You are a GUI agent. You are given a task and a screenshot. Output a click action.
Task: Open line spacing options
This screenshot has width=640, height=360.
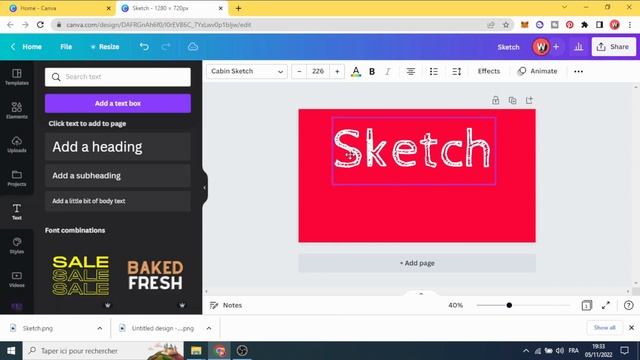pos(456,71)
